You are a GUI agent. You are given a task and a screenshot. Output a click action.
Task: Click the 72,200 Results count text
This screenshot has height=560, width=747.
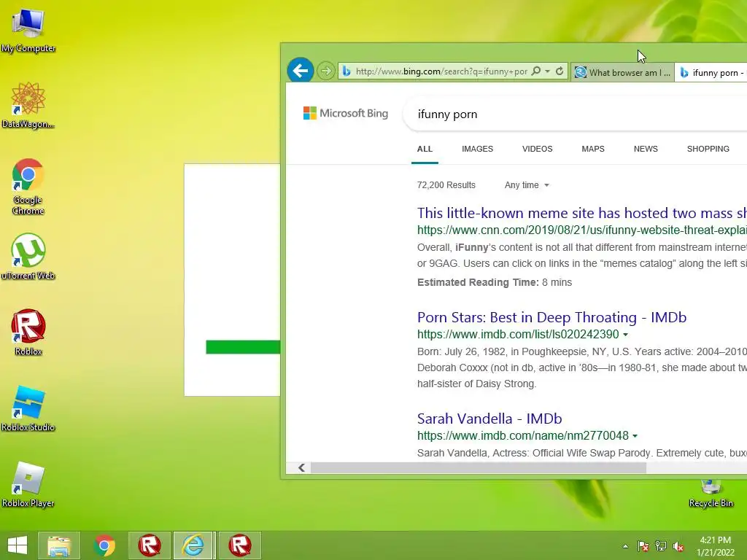(x=446, y=185)
